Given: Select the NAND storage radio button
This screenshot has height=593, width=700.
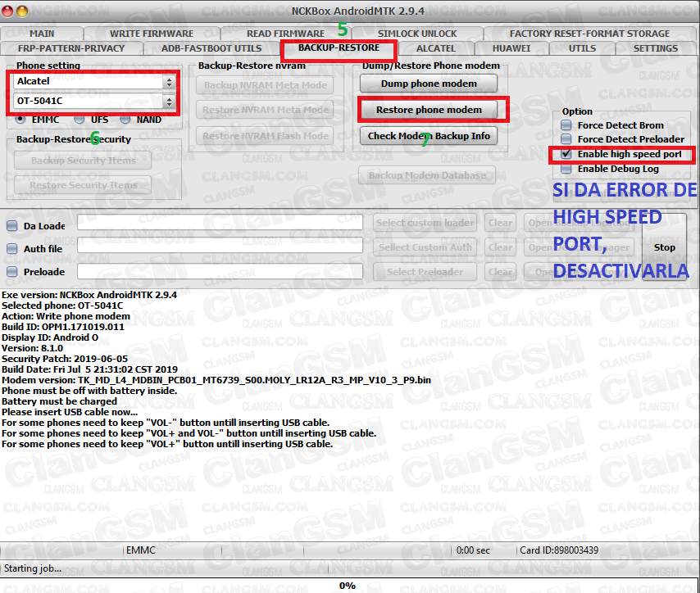Looking at the screenshot, I should (x=125, y=119).
